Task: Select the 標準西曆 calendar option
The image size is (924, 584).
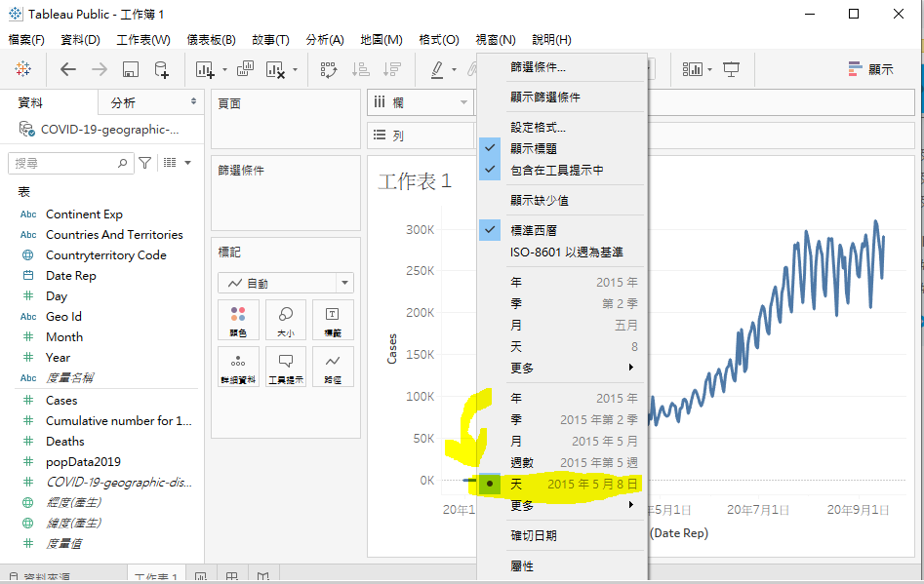Action: click(562, 230)
